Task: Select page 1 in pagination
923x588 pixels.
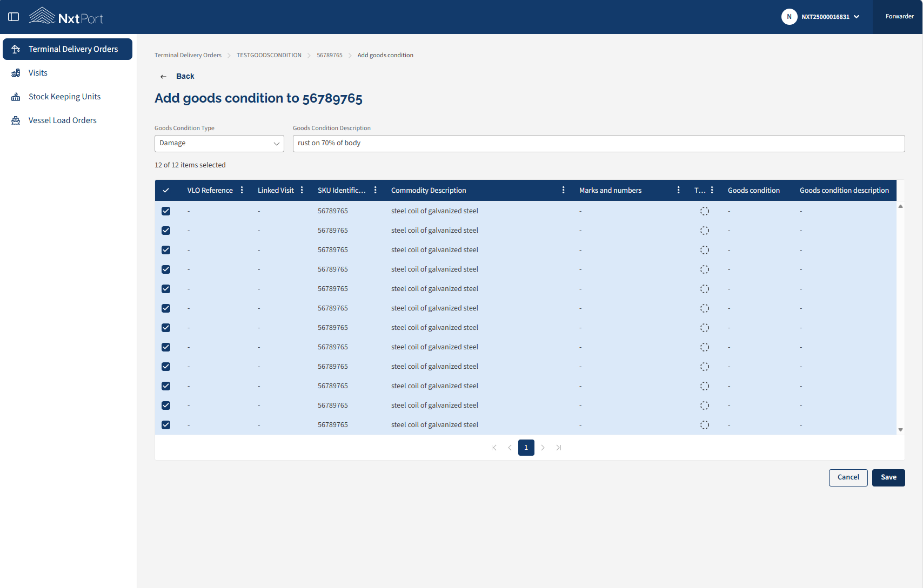Action: [x=526, y=448]
